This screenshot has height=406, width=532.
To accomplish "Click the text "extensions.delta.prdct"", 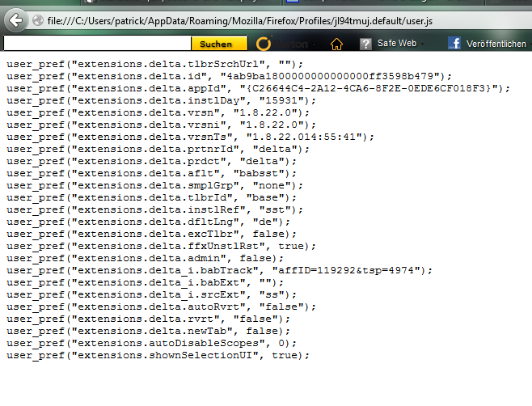I will (150, 161).
